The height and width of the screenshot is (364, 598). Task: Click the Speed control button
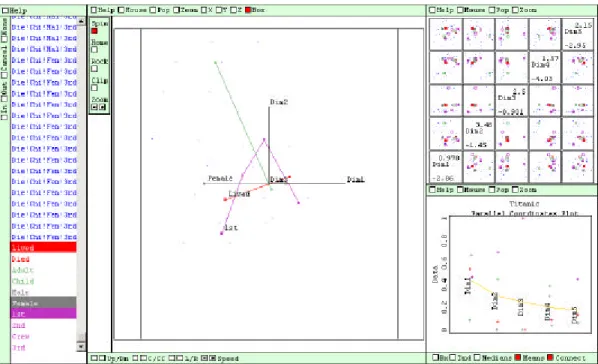[x=204, y=358]
